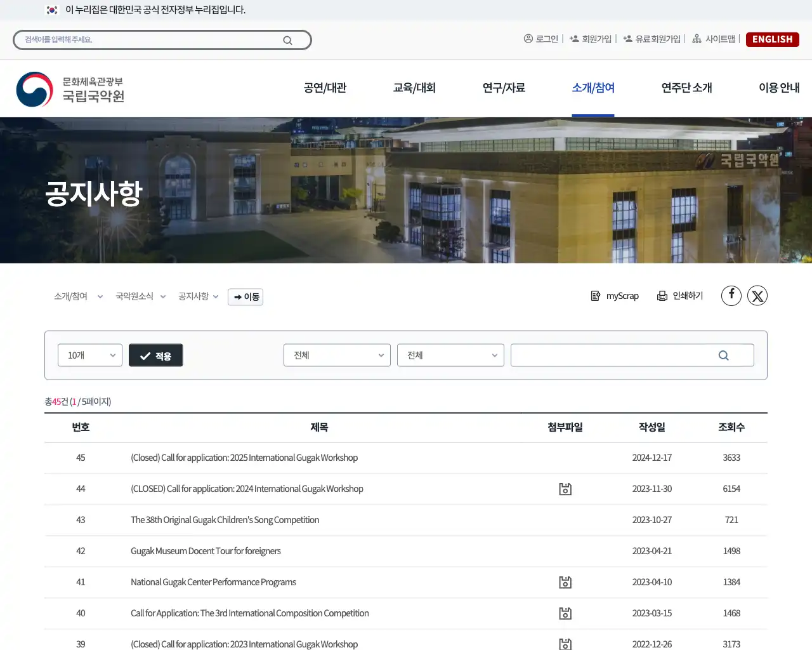Open the attachment for National Gugak Center Performance Programs

click(x=565, y=582)
